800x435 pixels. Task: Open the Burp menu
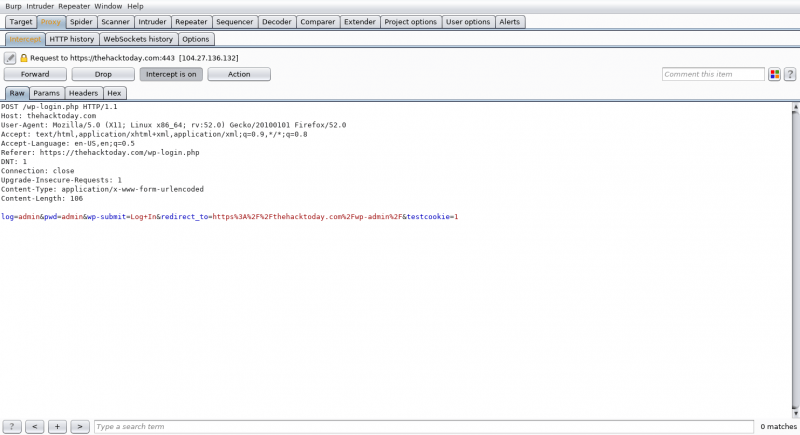point(13,6)
